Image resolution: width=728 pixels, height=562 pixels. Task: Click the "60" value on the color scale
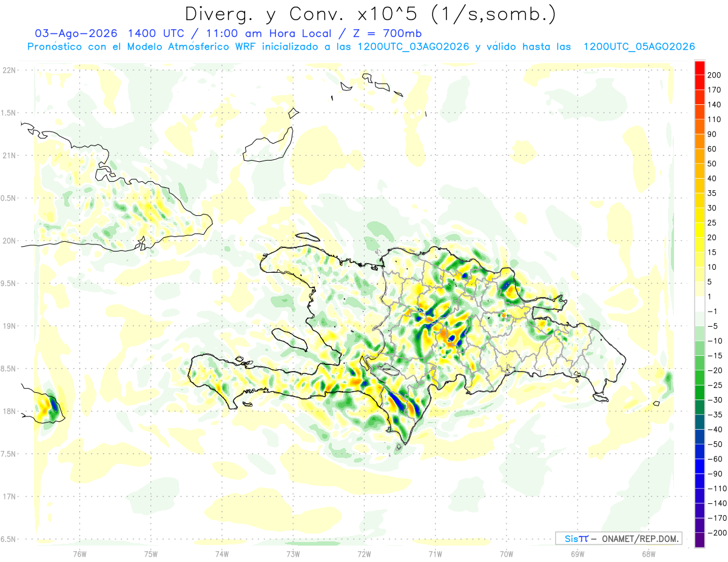point(713,149)
